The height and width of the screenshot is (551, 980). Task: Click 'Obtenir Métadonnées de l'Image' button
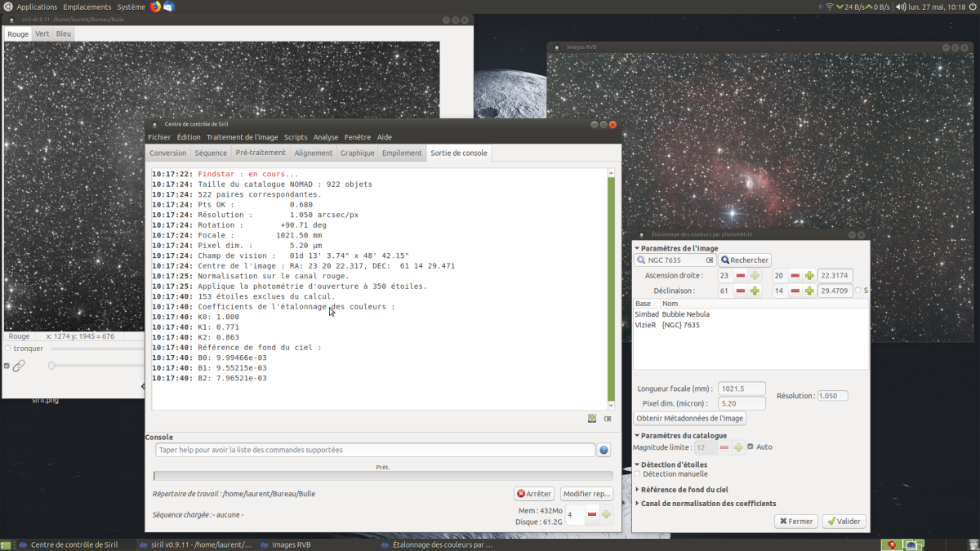690,418
